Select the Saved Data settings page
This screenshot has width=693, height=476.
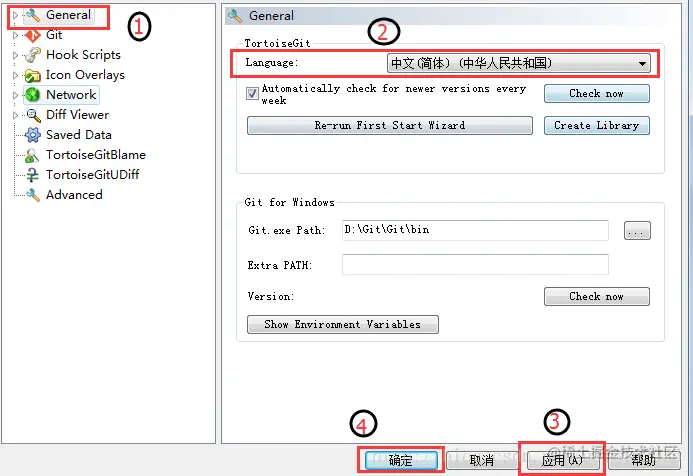click(79, 135)
